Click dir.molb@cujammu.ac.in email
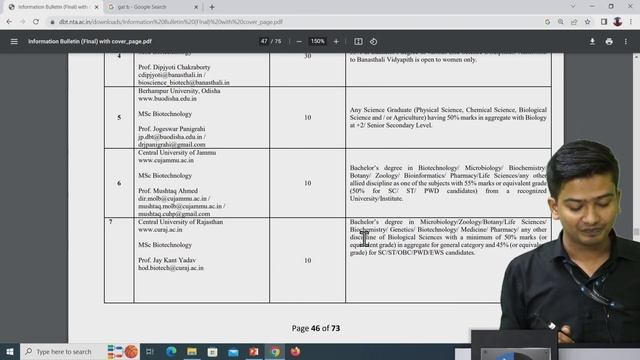 point(173,199)
